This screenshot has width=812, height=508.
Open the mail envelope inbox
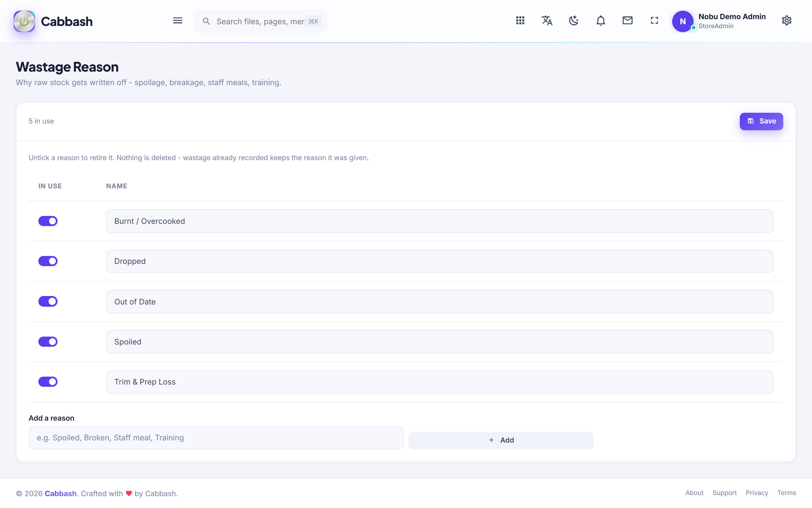[627, 21]
